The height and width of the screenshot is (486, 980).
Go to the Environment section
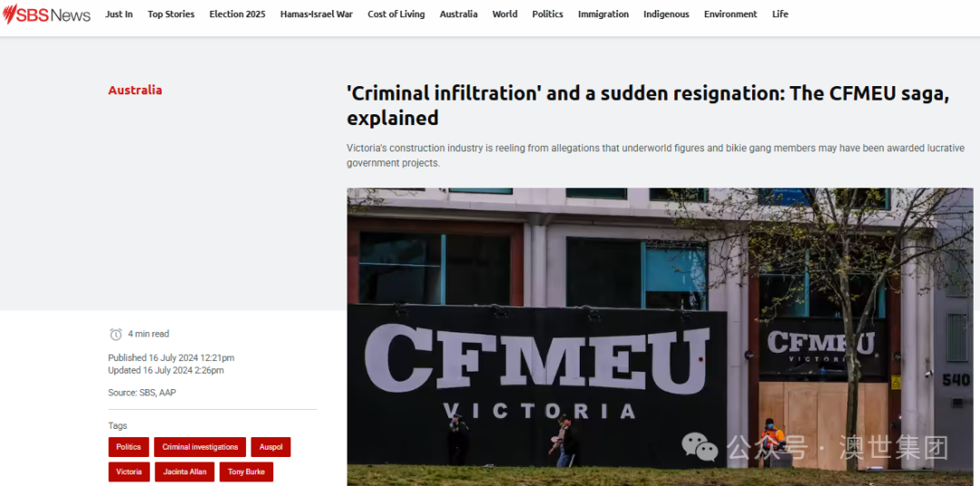point(730,14)
